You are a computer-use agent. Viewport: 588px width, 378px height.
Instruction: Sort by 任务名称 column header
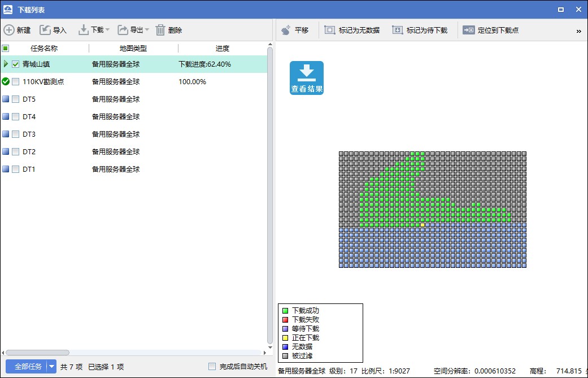pyautogui.click(x=44, y=49)
